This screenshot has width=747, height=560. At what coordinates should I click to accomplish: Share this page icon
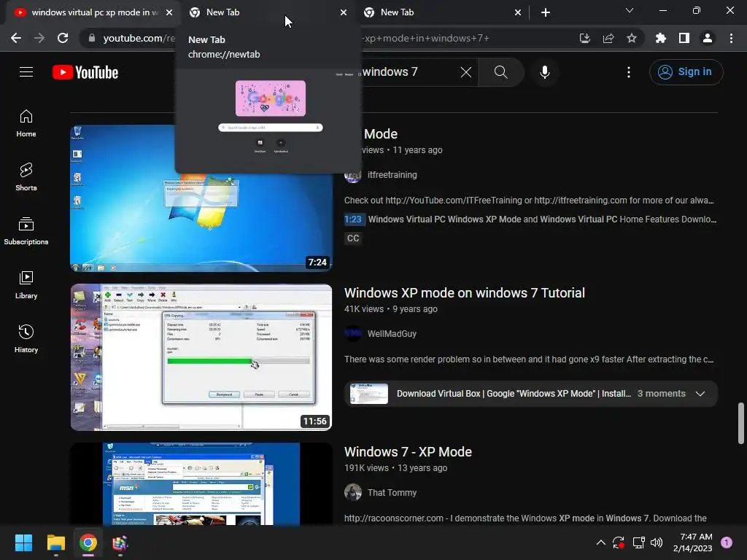tap(608, 38)
